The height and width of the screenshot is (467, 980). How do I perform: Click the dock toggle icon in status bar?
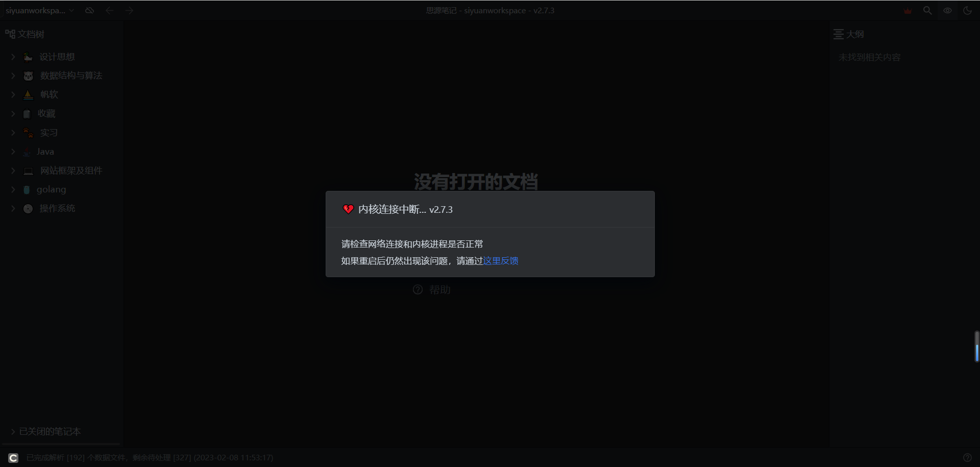(13, 458)
